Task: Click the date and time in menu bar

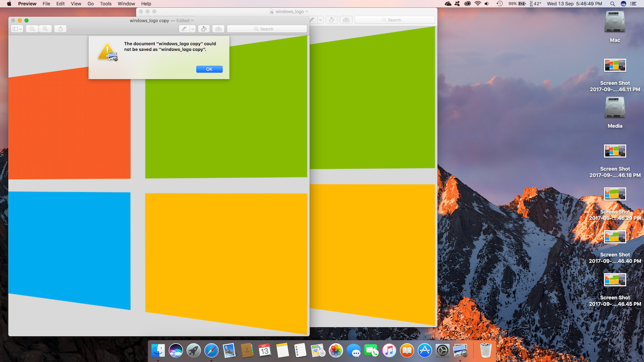Action: pyautogui.click(x=574, y=4)
